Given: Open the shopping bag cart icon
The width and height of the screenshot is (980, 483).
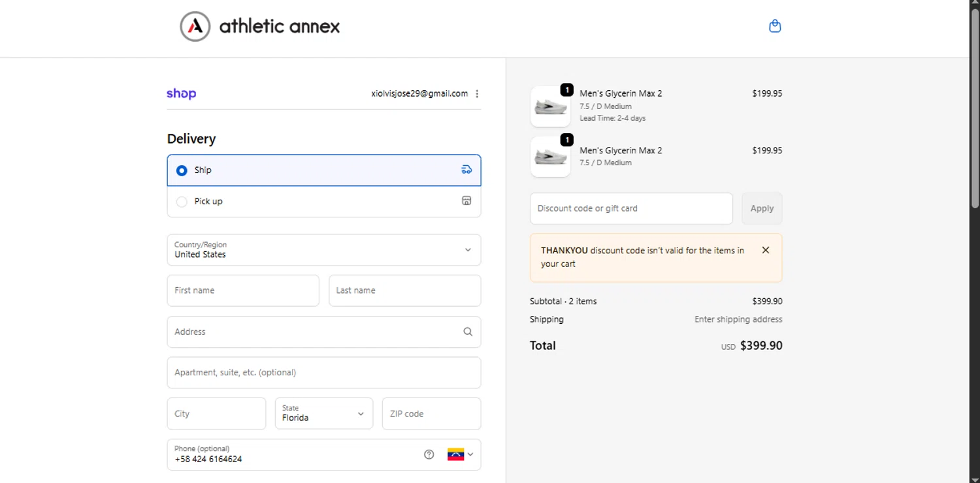Looking at the screenshot, I should [775, 26].
